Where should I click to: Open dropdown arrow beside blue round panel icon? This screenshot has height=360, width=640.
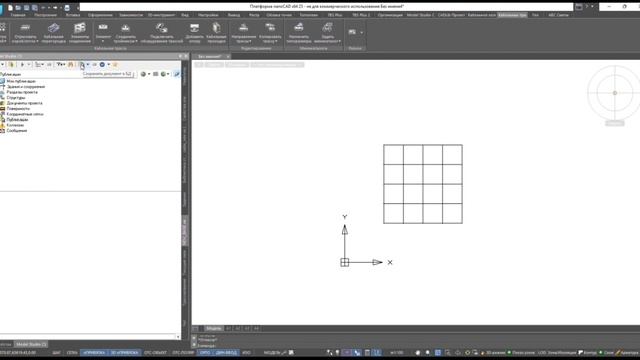click(109, 64)
